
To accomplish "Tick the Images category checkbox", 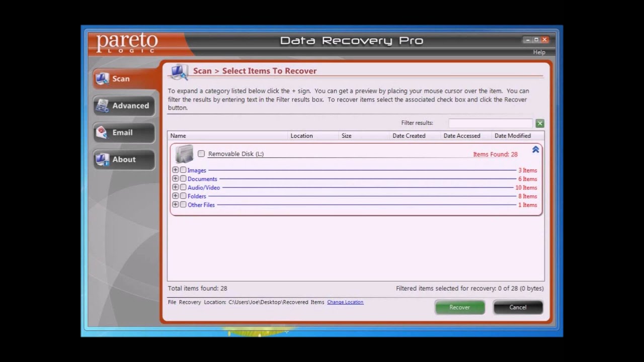I will coord(183,170).
